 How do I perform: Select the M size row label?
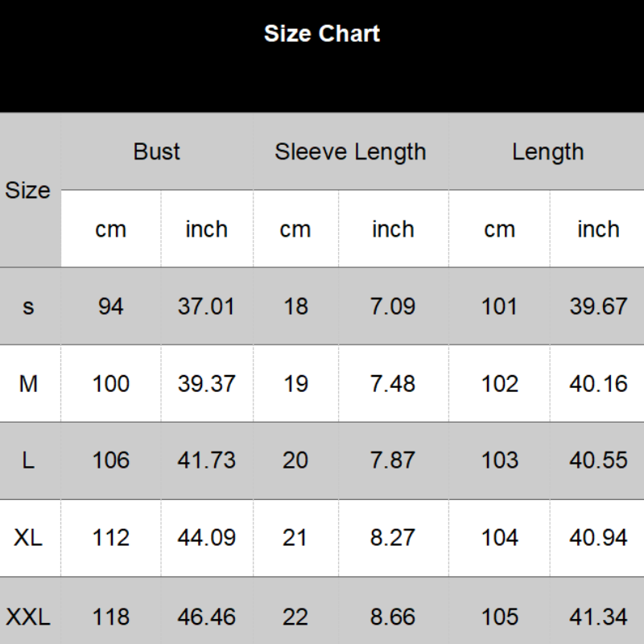pyautogui.click(x=28, y=384)
